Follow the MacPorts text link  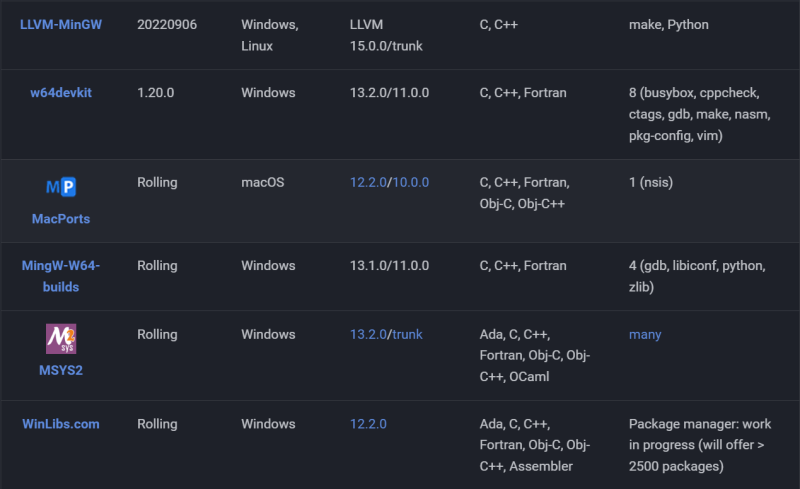pos(61,218)
